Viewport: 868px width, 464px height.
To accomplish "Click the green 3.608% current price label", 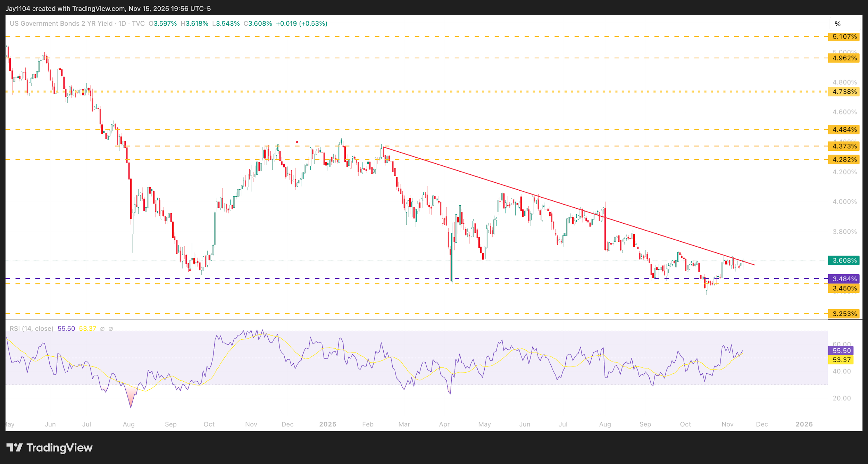I will pyautogui.click(x=844, y=260).
